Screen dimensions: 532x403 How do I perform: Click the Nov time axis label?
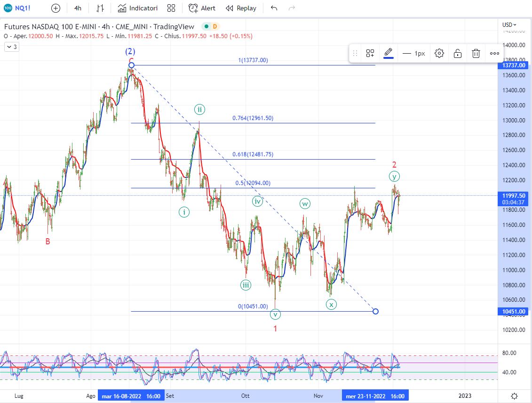tap(318, 396)
